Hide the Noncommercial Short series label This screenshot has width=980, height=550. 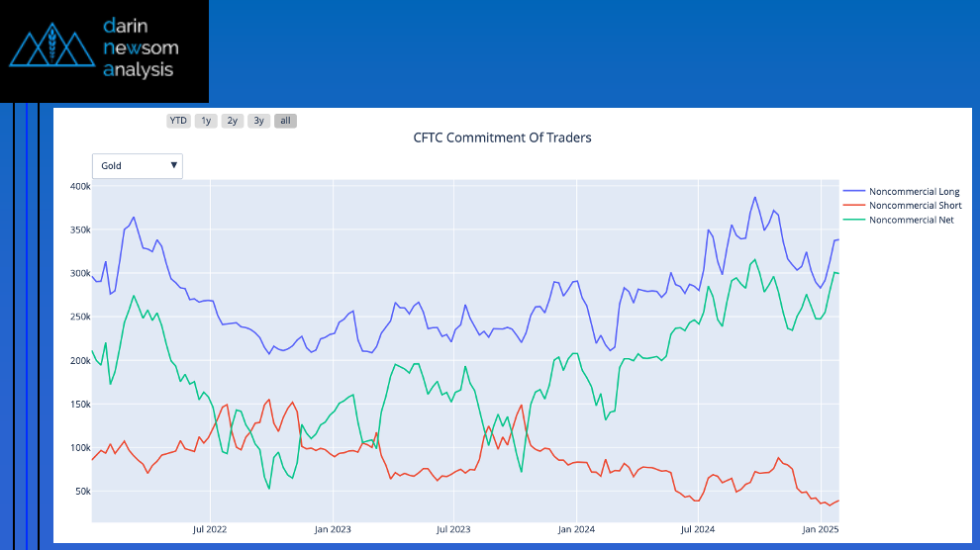915,206
